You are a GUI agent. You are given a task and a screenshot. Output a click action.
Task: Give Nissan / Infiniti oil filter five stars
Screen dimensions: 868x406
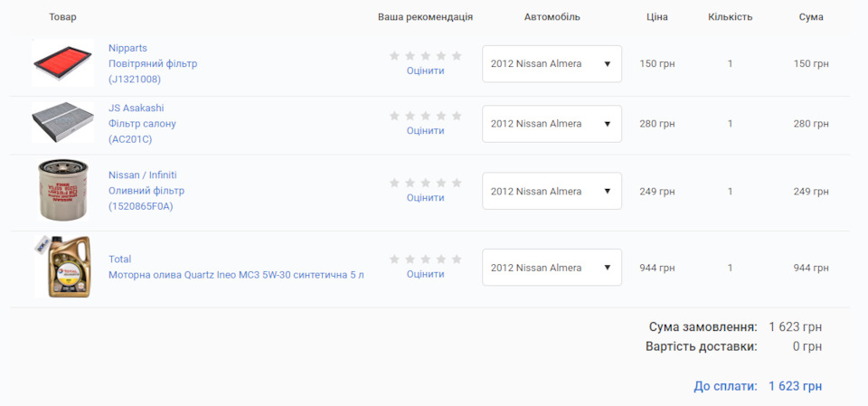click(x=457, y=183)
